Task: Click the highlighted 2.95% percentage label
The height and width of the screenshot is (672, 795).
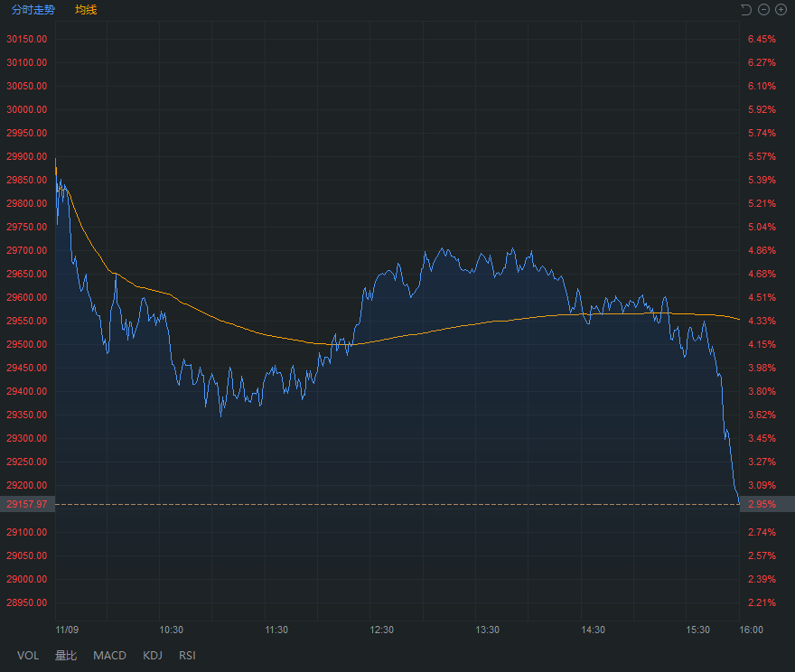Action: click(762, 504)
